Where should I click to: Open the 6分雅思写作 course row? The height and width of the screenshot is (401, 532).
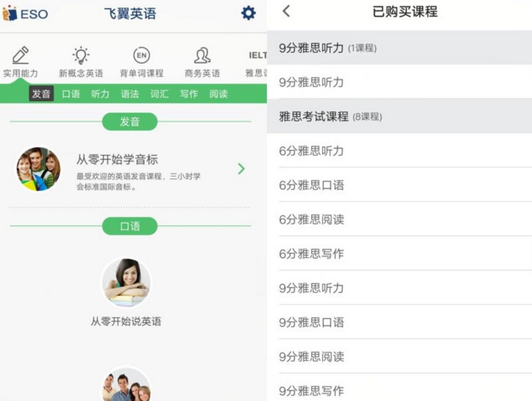(x=399, y=254)
